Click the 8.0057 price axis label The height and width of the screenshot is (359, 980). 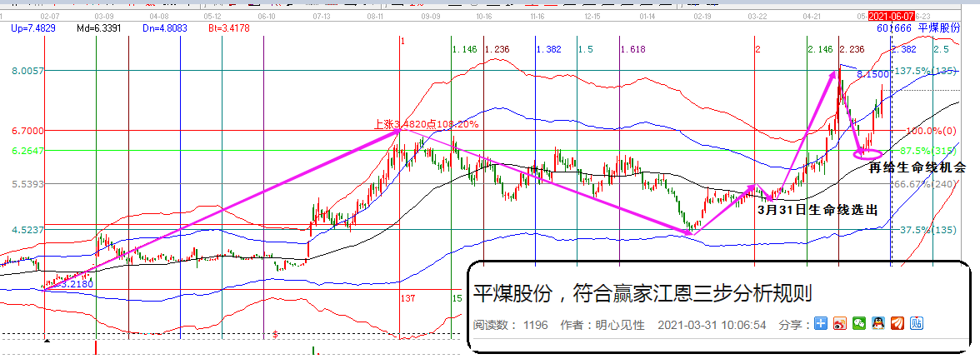point(27,72)
